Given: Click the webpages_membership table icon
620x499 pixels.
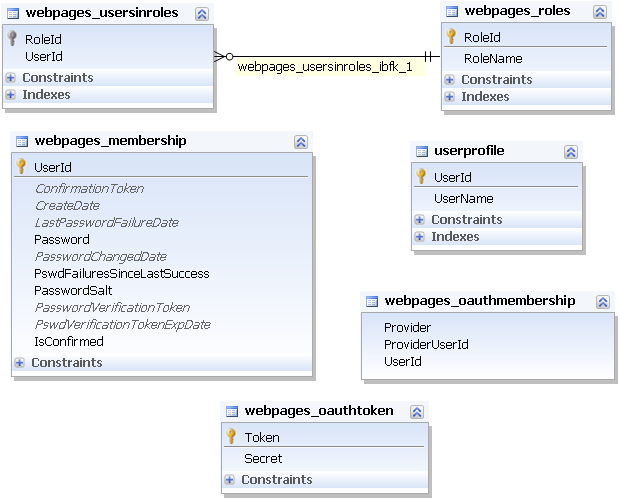Looking at the screenshot, I should coord(22,141).
